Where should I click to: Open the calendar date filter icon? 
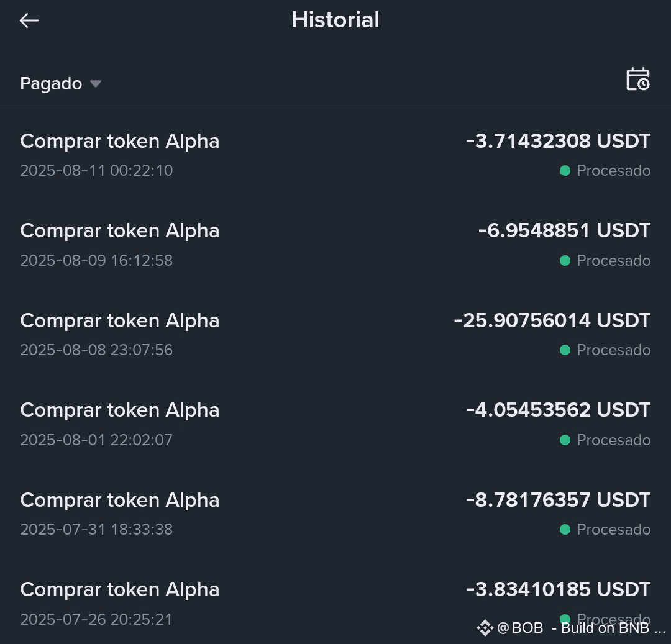pyautogui.click(x=638, y=79)
